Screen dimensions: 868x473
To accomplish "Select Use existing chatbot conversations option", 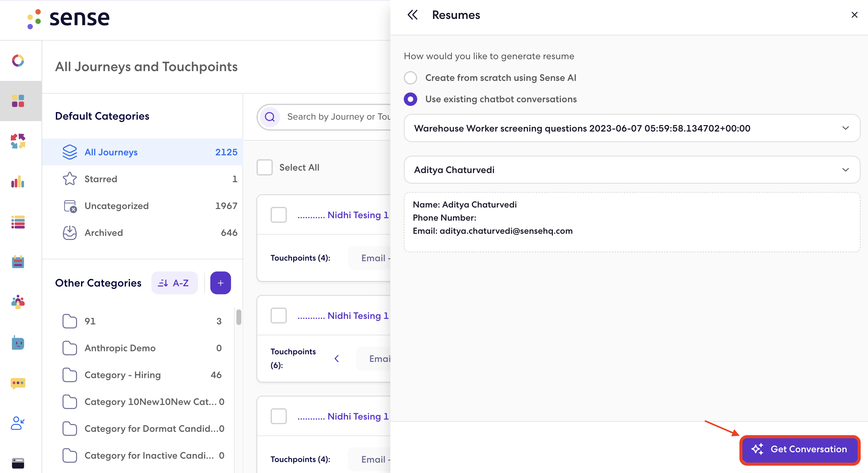I will (410, 99).
